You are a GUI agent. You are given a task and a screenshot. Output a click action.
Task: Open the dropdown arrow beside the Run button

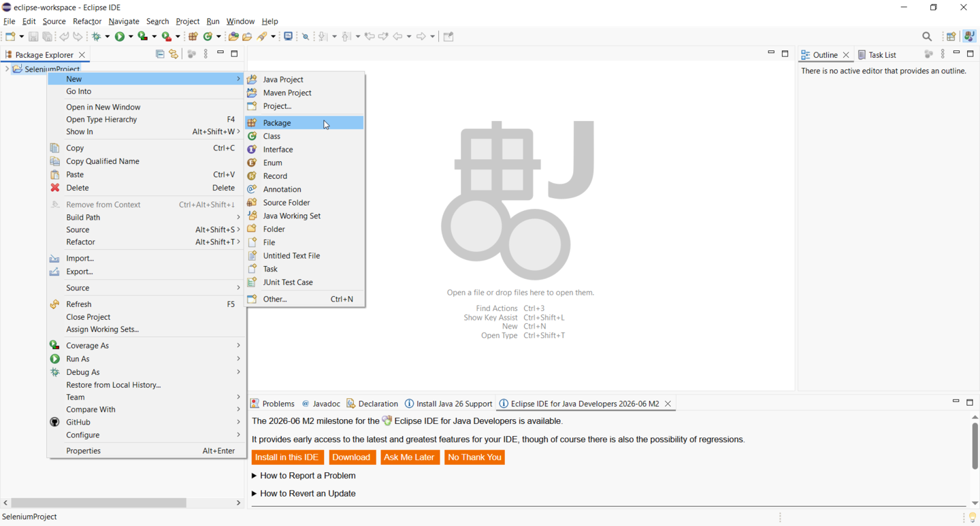tap(131, 37)
